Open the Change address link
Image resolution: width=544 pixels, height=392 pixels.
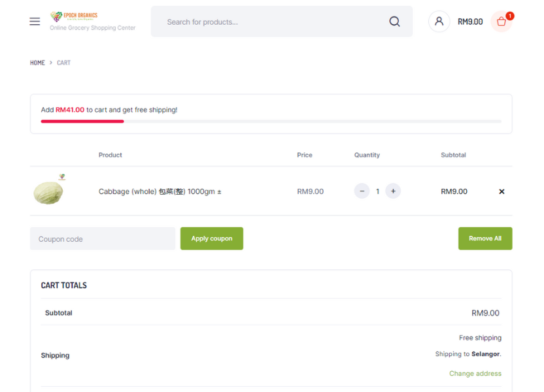[475, 373]
